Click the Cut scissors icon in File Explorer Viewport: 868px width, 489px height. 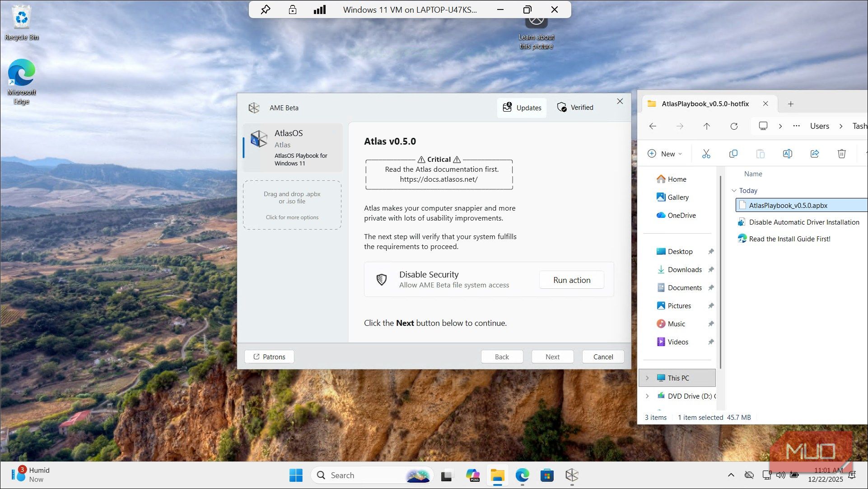coord(706,154)
